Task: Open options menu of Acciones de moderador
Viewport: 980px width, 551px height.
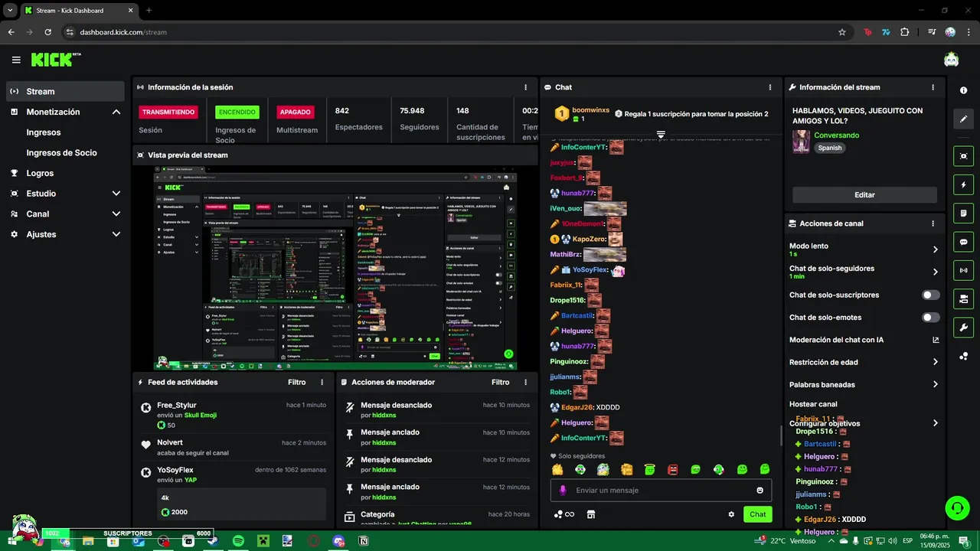Action: pyautogui.click(x=525, y=382)
